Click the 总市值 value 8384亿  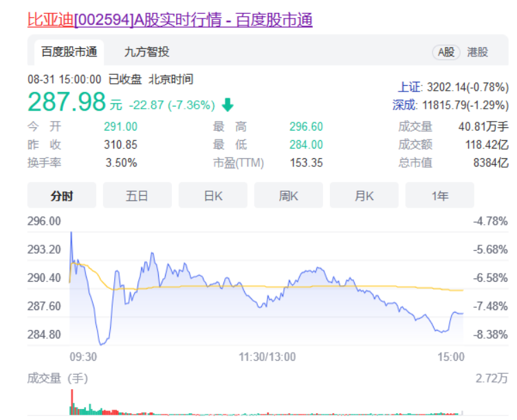pyautogui.click(x=491, y=163)
